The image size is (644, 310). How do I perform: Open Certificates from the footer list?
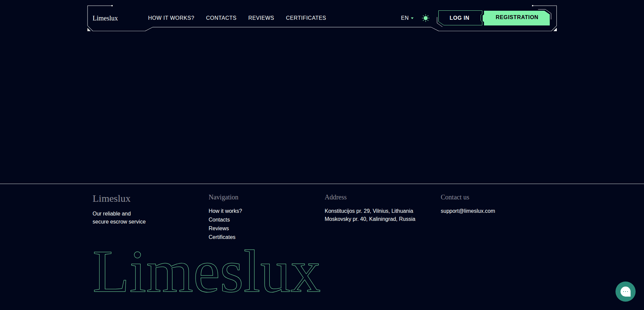point(222,237)
